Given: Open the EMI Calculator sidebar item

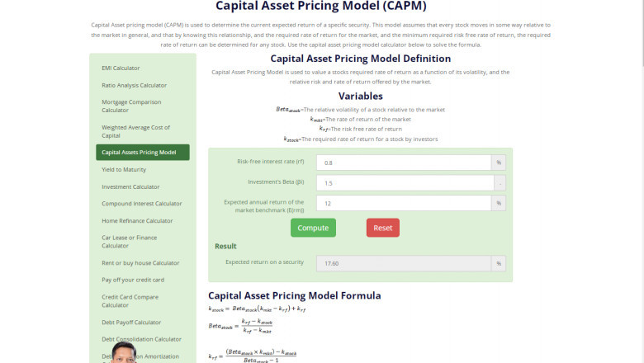Looking at the screenshot, I should 121,68.
